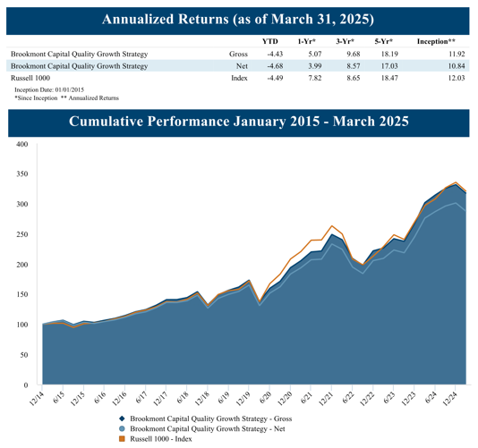Click the 12/22 x-axis label
This screenshot has height=448, width=478.
[x=367, y=398]
